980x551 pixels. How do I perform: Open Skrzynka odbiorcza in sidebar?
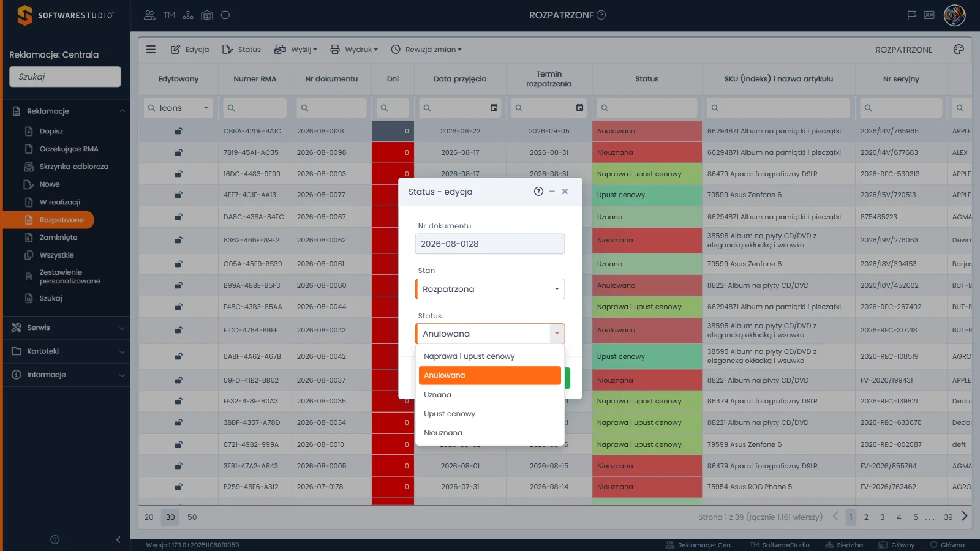point(73,167)
